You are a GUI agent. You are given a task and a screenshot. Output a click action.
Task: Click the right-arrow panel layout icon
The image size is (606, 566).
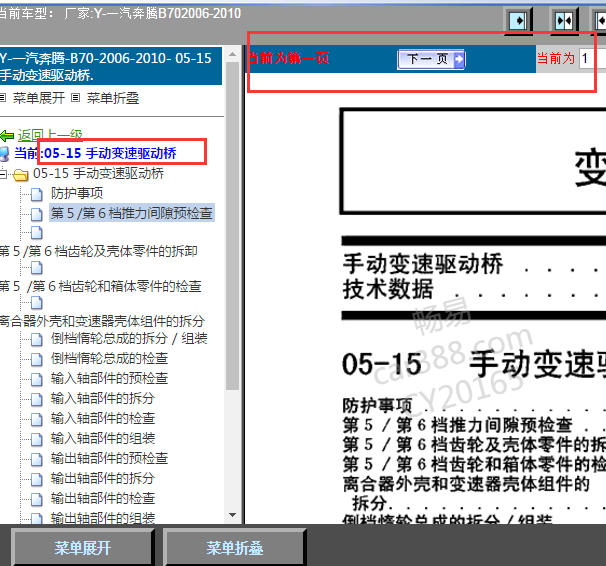click(518, 20)
